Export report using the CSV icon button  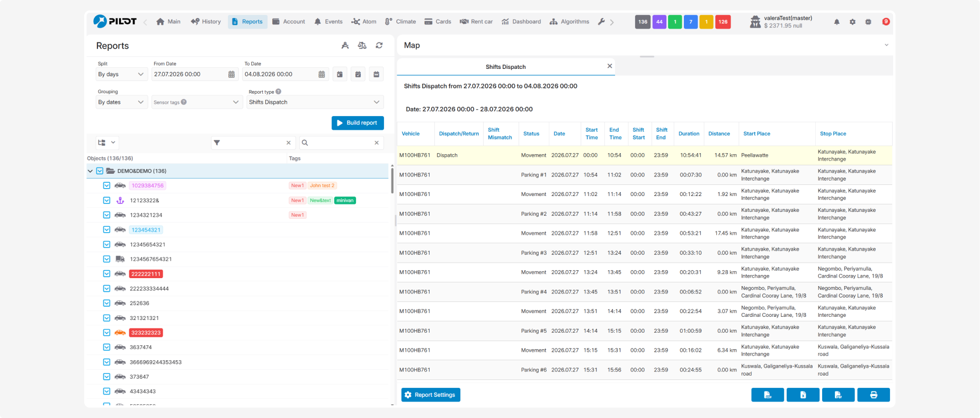coord(768,395)
